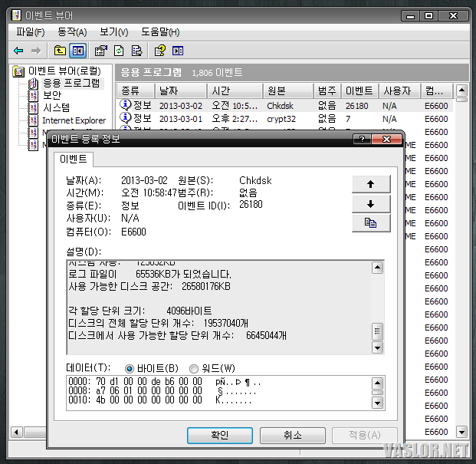Click the 확인 button
Image resolution: width=476 pixels, height=464 pixels.
tap(219, 435)
